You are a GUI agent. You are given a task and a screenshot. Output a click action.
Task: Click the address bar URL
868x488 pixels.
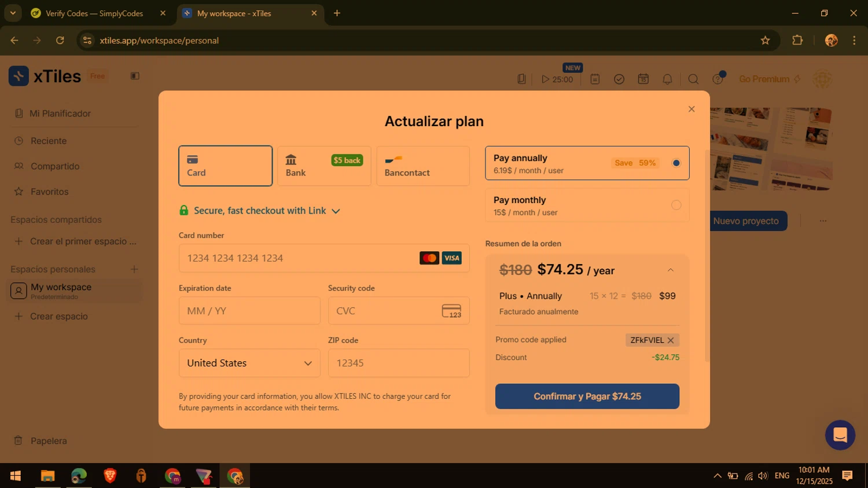pos(159,41)
